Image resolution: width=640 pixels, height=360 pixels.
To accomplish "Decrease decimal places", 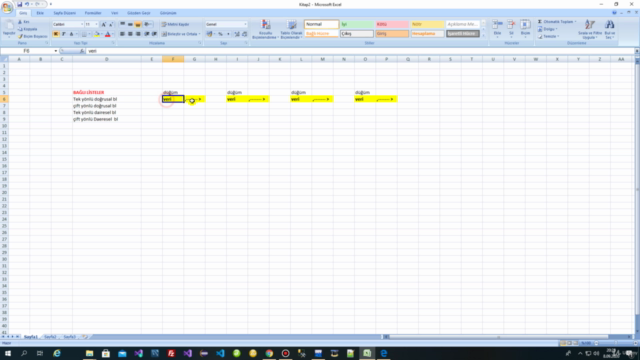I will coord(244,34).
